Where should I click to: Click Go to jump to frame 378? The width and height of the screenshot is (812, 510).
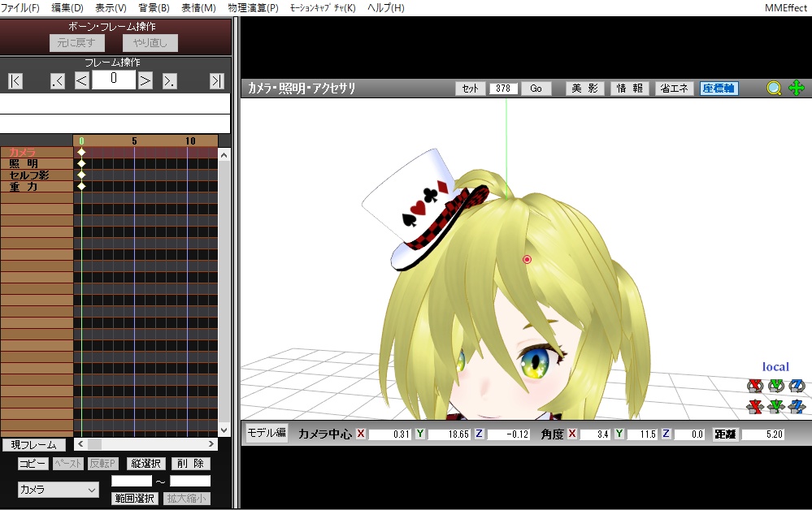(536, 89)
